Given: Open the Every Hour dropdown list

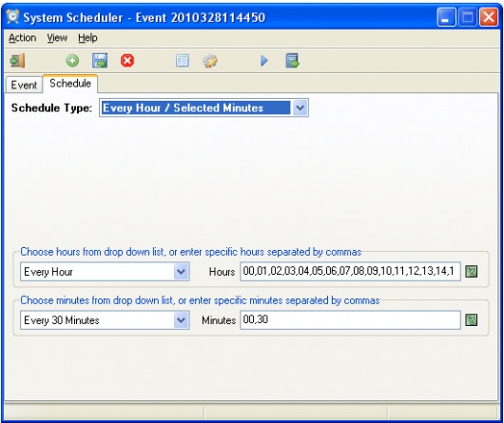Looking at the screenshot, I should point(181,272).
